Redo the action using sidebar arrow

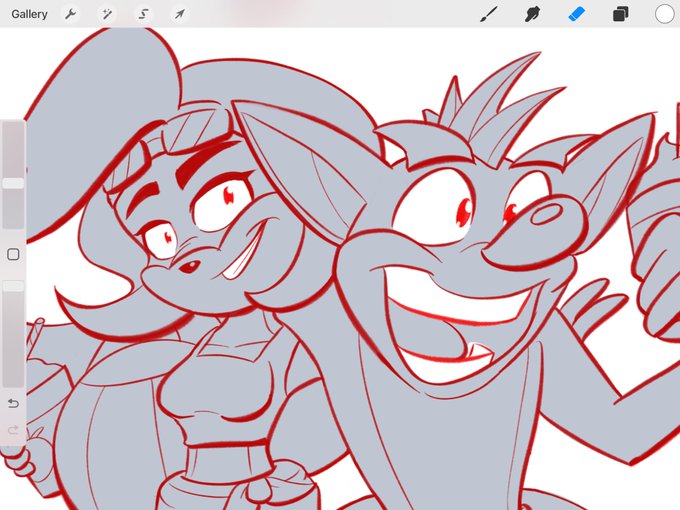tap(13, 430)
